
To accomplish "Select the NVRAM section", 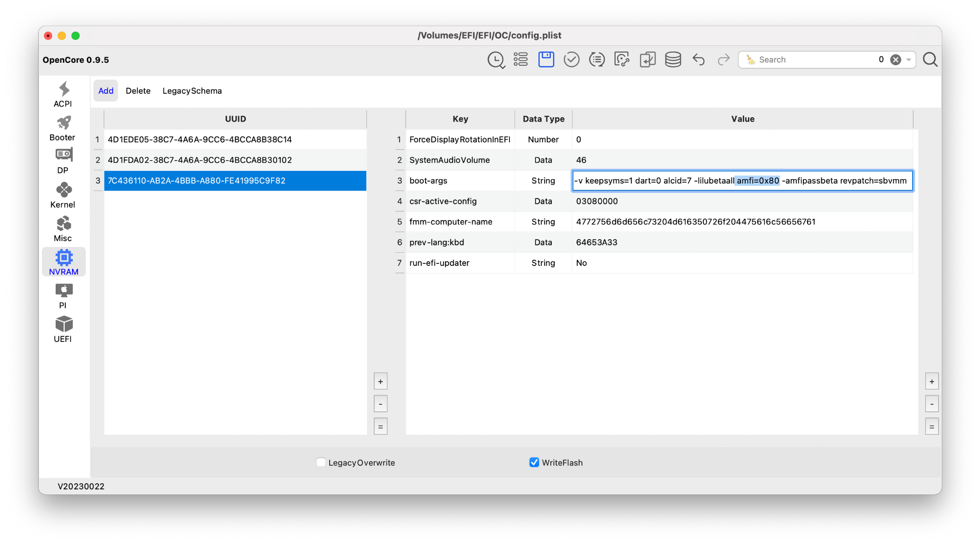I will coord(64,262).
